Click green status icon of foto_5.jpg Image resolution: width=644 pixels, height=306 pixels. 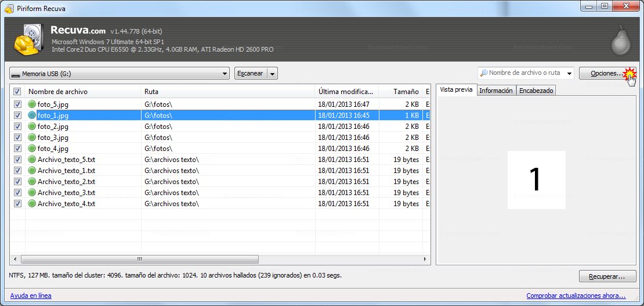click(x=32, y=105)
